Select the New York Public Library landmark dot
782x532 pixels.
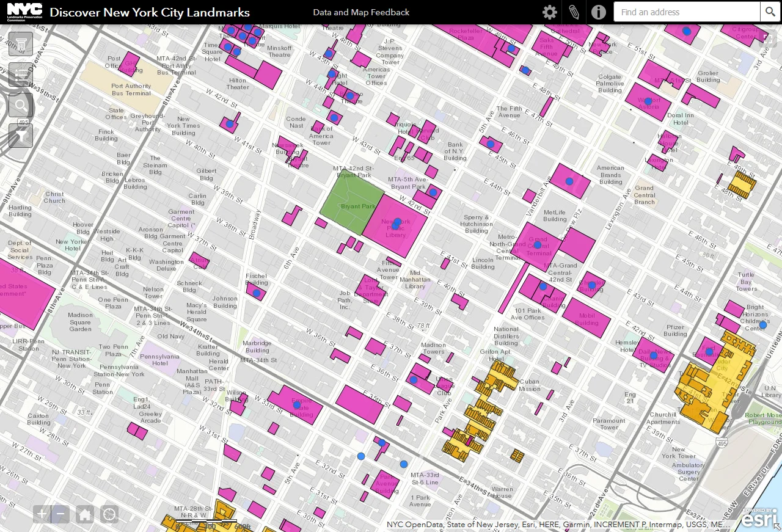coord(398,222)
